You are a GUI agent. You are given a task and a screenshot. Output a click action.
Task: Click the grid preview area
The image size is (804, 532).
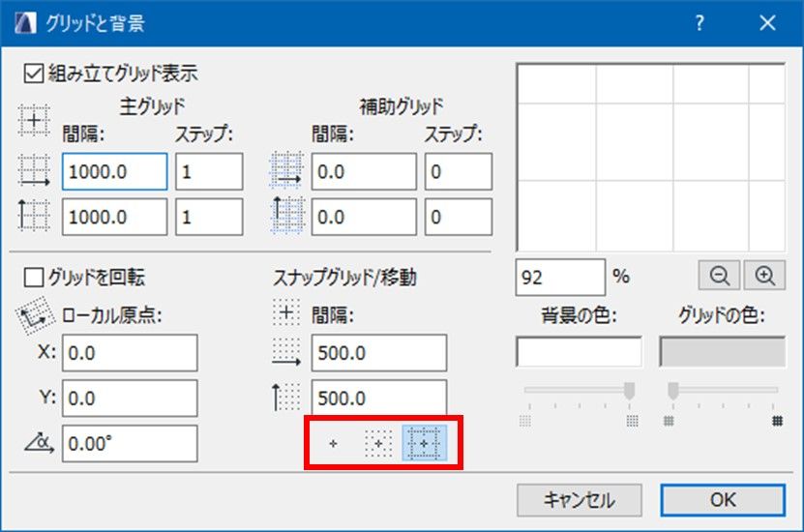(651, 158)
